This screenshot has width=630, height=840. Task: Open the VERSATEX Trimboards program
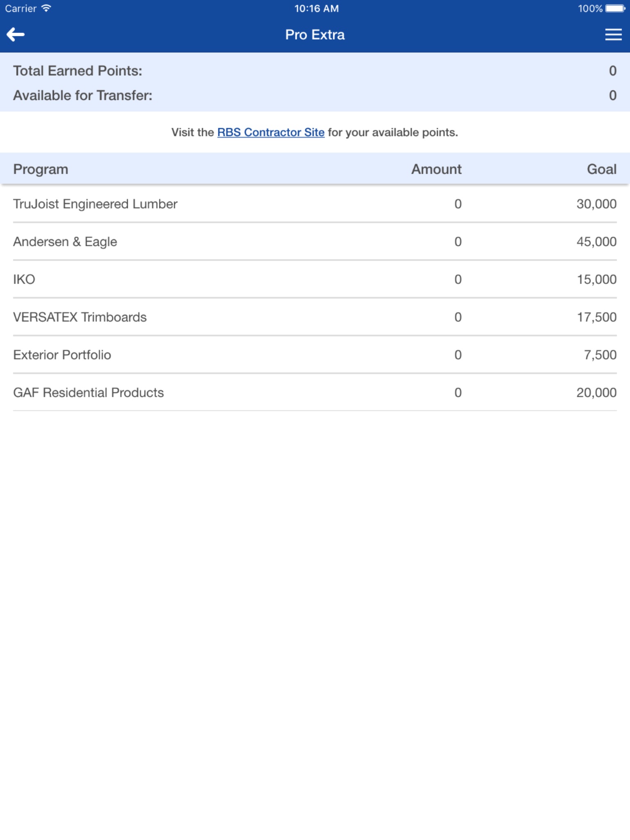point(80,317)
